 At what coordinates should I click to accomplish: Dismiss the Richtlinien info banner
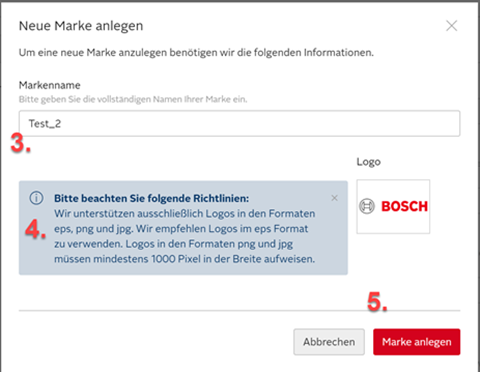[x=334, y=198]
